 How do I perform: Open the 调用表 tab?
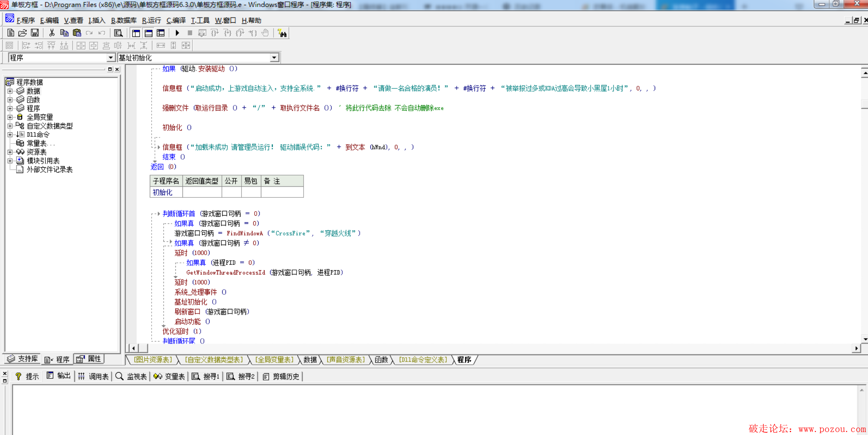click(93, 376)
